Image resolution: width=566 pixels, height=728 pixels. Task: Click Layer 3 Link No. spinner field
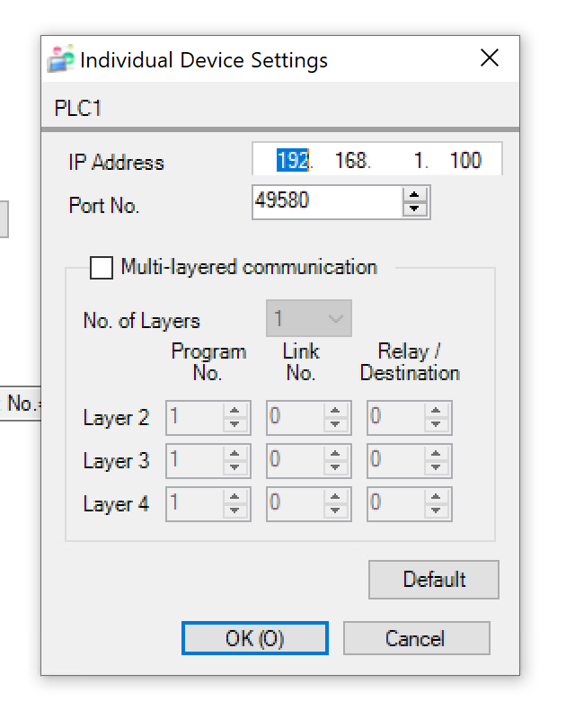pyautogui.click(x=296, y=461)
